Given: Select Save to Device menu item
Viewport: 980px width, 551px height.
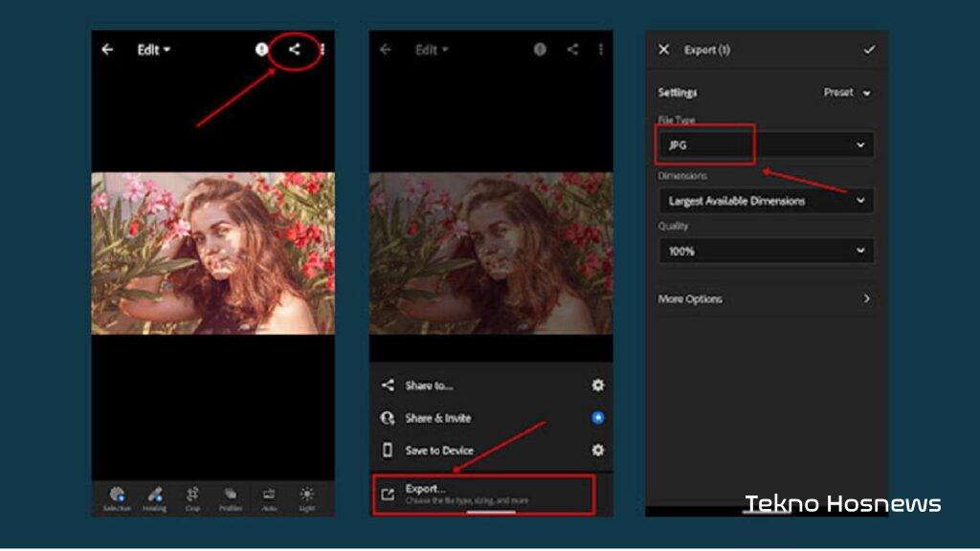Looking at the screenshot, I should point(439,450).
